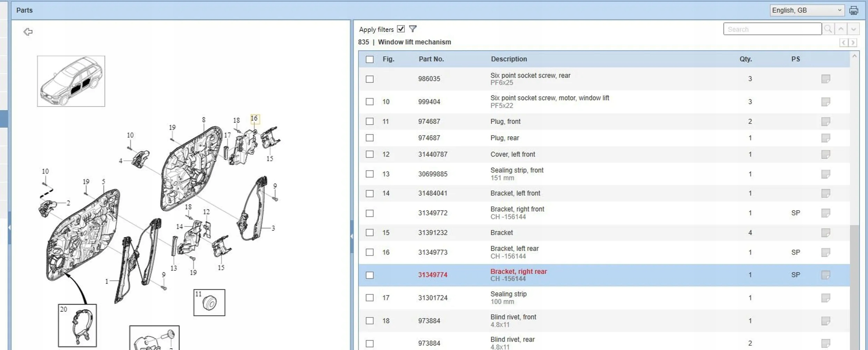Check the box for part 986035

coord(369,79)
